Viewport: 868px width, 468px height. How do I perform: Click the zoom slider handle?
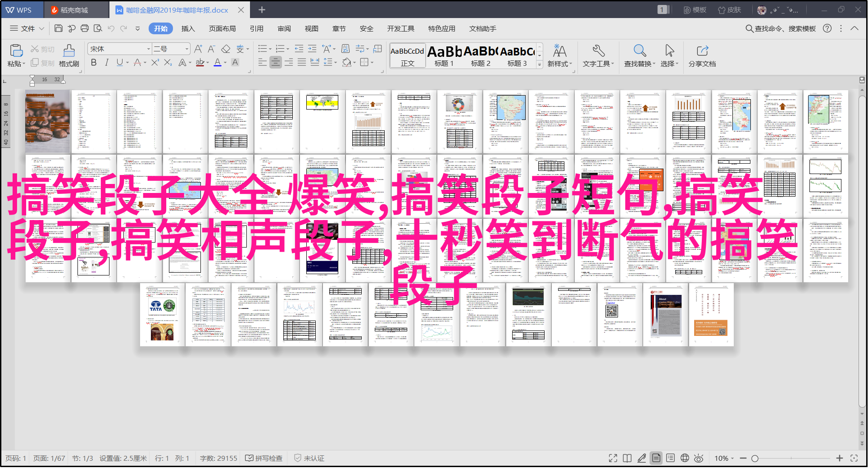[755, 458]
